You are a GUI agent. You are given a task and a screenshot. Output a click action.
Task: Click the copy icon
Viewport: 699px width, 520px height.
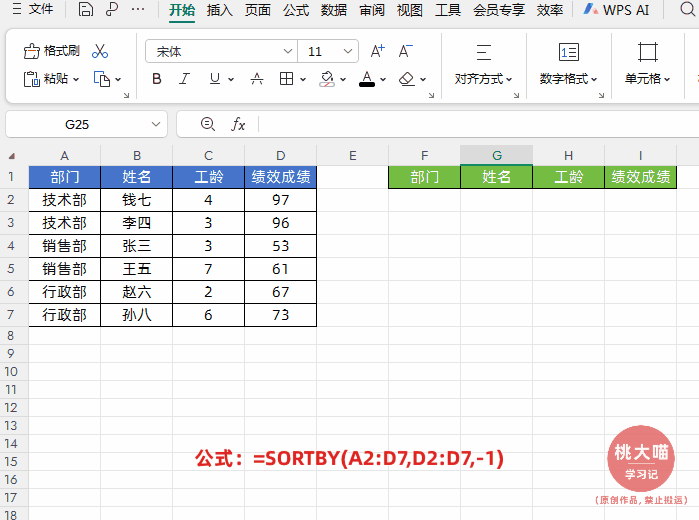click(102, 79)
